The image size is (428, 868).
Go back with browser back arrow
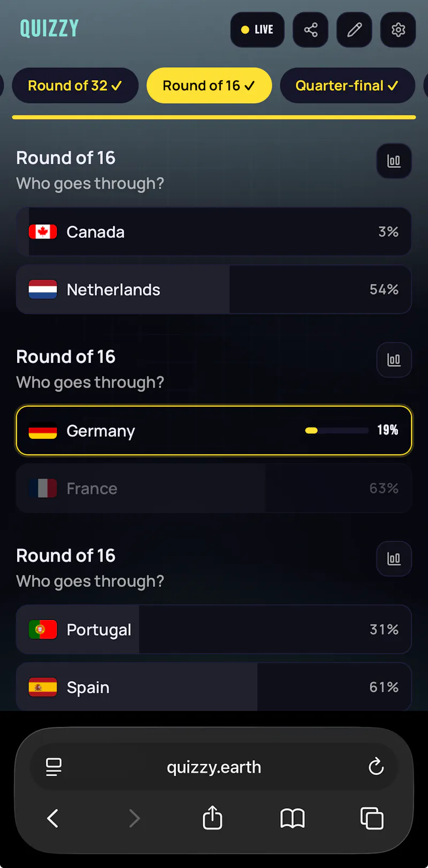point(52,818)
